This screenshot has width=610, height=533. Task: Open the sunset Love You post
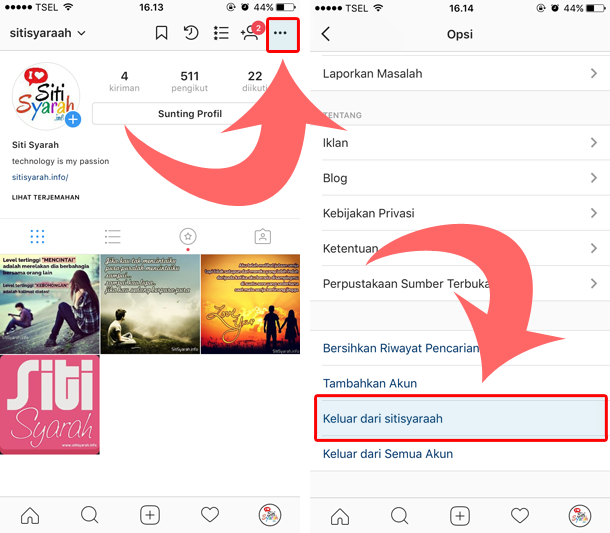pyautogui.click(x=250, y=304)
